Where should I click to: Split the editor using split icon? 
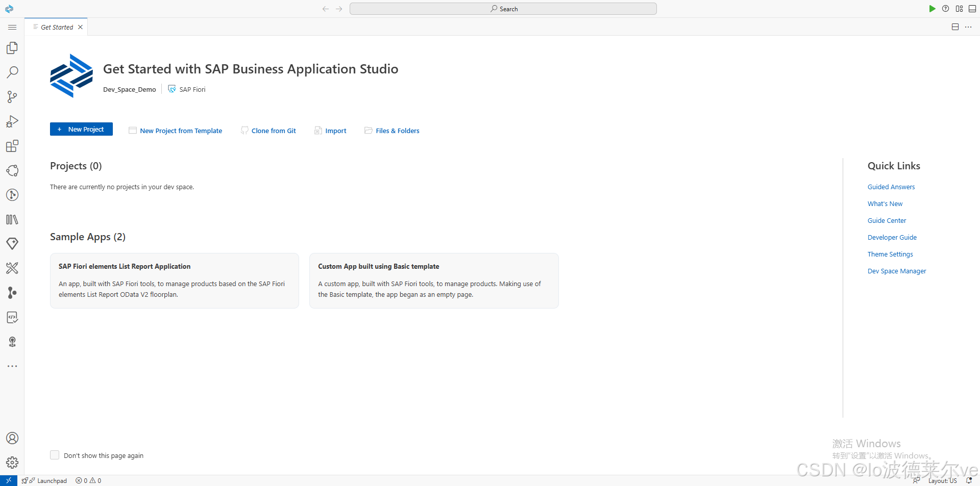click(x=955, y=27)
